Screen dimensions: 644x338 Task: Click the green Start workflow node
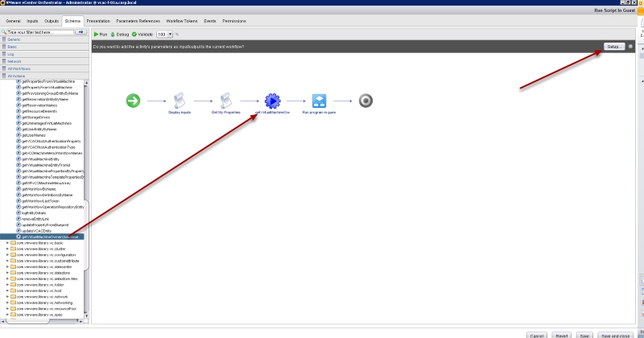[134, 101]
